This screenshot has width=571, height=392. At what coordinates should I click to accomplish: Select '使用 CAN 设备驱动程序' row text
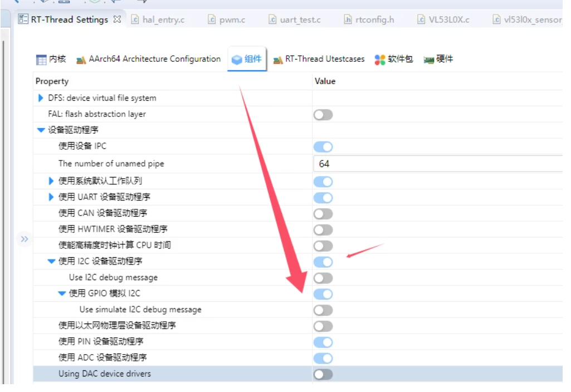103,213
